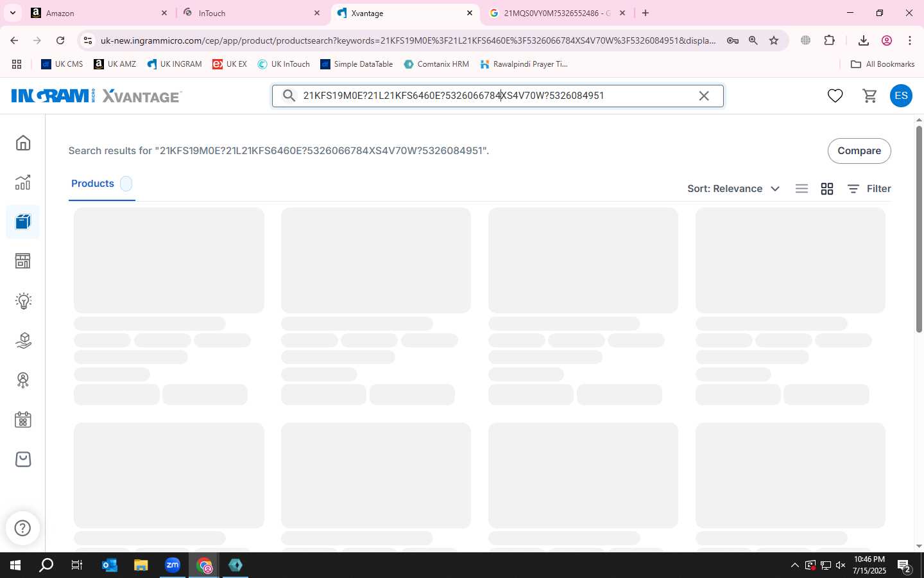Bookmark this page with star
Screen dimensions: 924x578
774,40
